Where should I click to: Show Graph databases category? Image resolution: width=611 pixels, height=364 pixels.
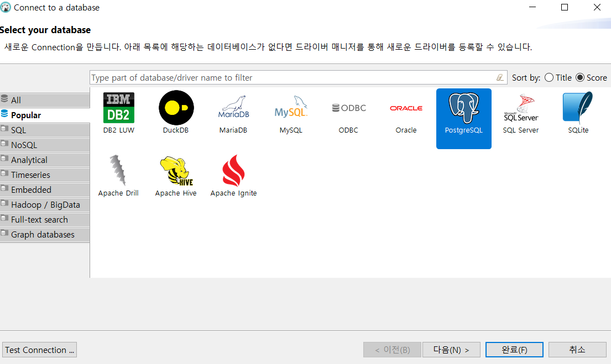tap(45, 235)
